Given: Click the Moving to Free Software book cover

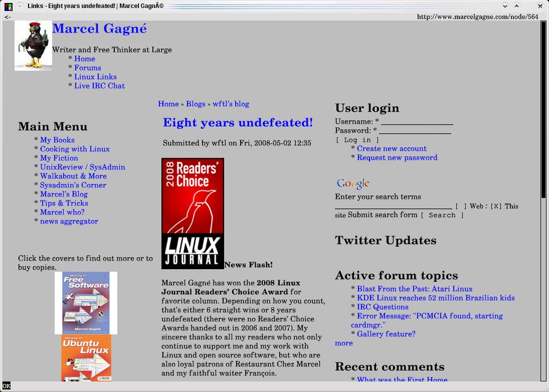Looking at the screenshot, I should pos(86,303).
